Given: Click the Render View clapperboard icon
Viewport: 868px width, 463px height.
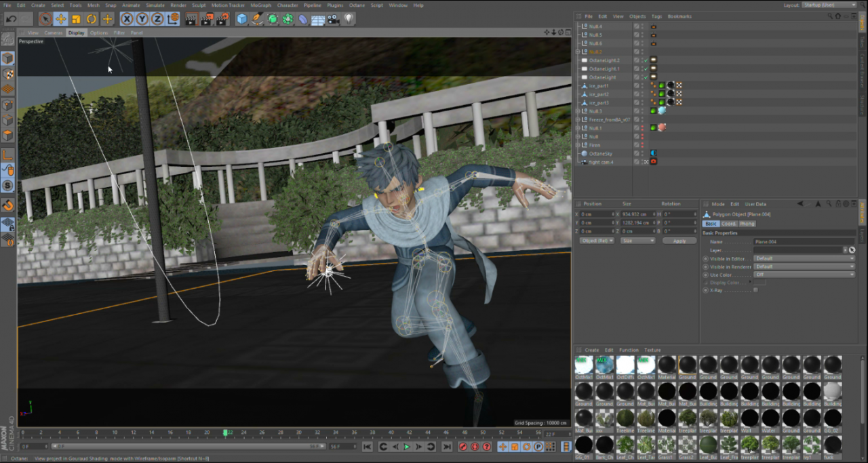Looking at the screenshot, I should pyautogui.click(x=191, y=19).
